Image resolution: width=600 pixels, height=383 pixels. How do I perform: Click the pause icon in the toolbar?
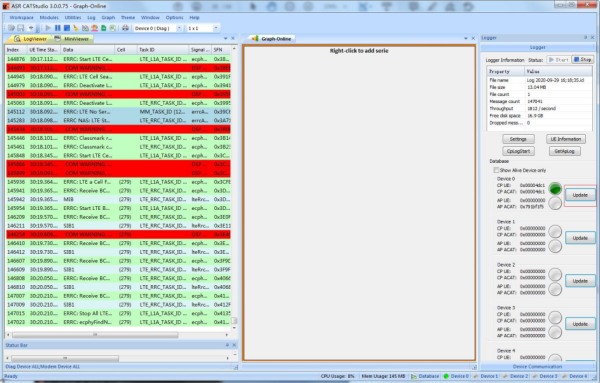pos(57,28)
